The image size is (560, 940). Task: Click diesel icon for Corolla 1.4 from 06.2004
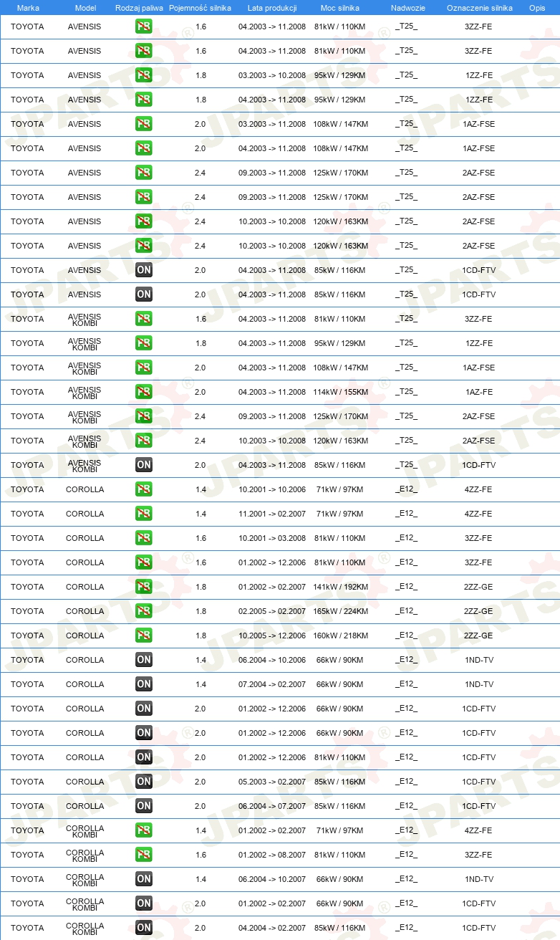[144, 660]
